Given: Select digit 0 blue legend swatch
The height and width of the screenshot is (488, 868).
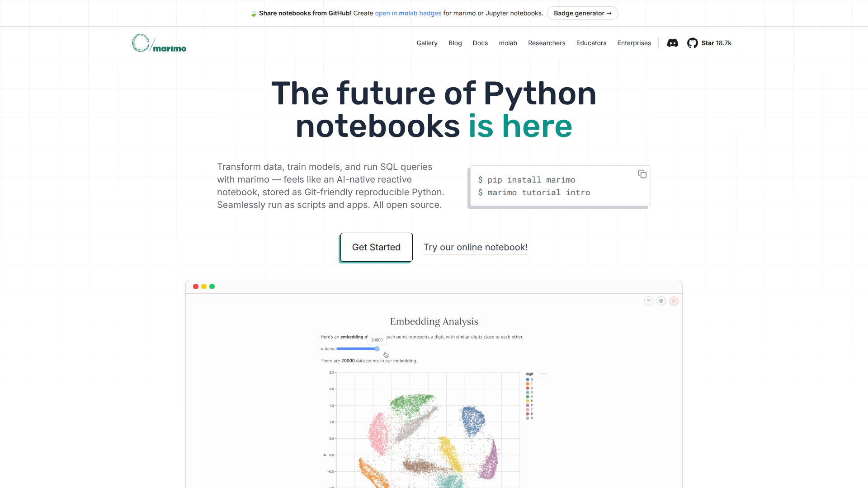Looking at the screenshot, I should pos(527,380).
